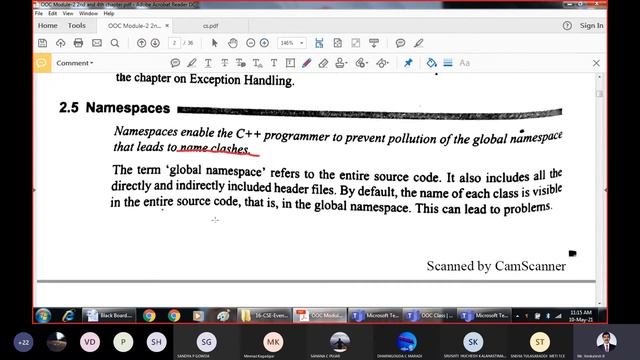Click the main toolbar add comment icon
The image size is (640, 360).
point(400,43)
